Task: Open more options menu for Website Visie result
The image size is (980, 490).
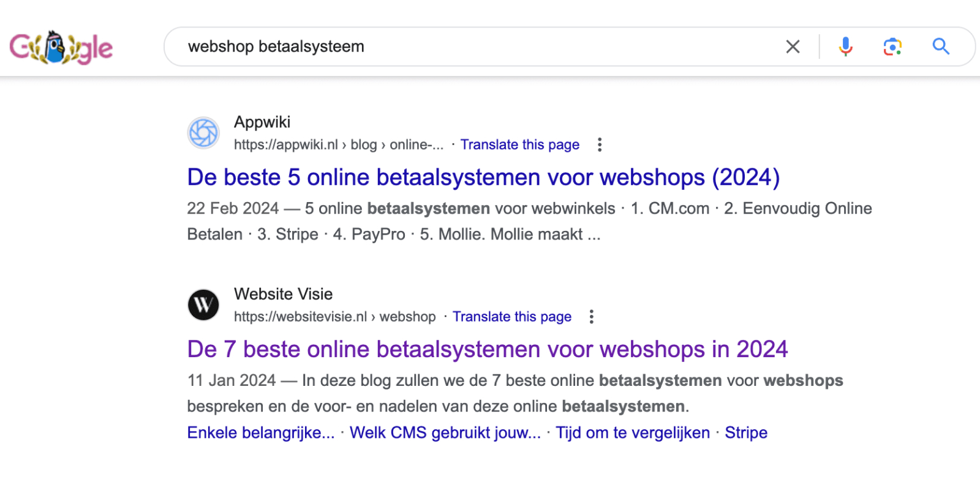Action: pos(591,317)
